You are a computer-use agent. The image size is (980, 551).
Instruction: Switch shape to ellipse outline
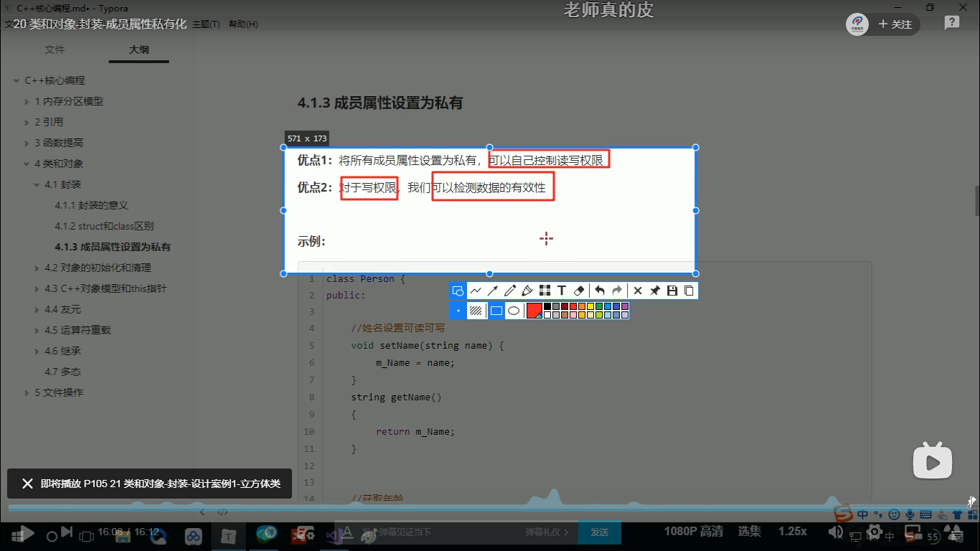(x=514, y=311)
